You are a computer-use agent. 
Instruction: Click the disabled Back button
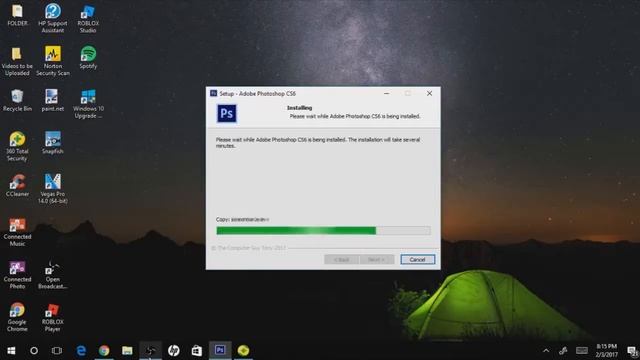342,260
